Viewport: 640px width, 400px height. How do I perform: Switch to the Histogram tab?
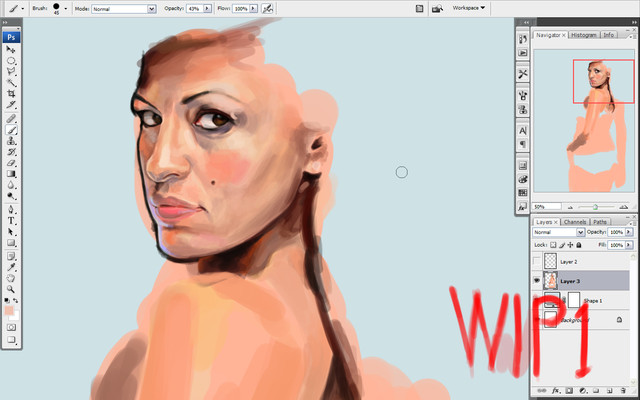584,35
